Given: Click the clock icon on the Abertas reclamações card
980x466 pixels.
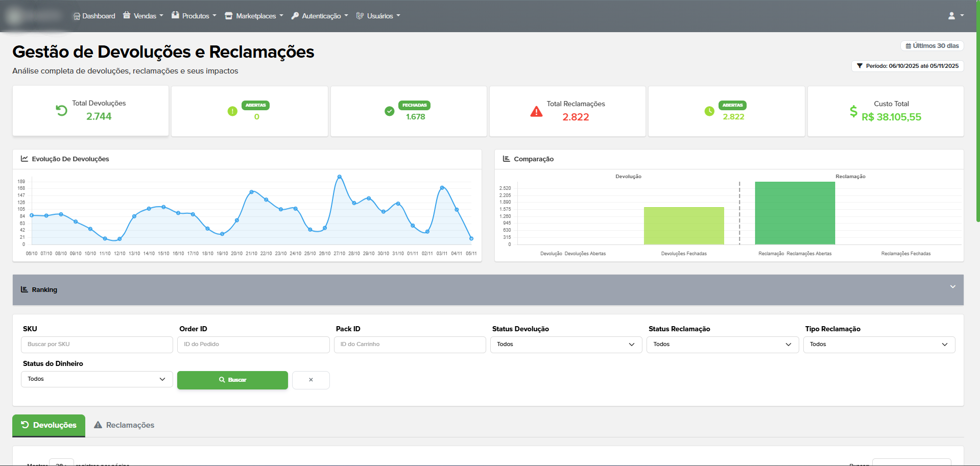Looking at the screenshot, I should point(709,111).
